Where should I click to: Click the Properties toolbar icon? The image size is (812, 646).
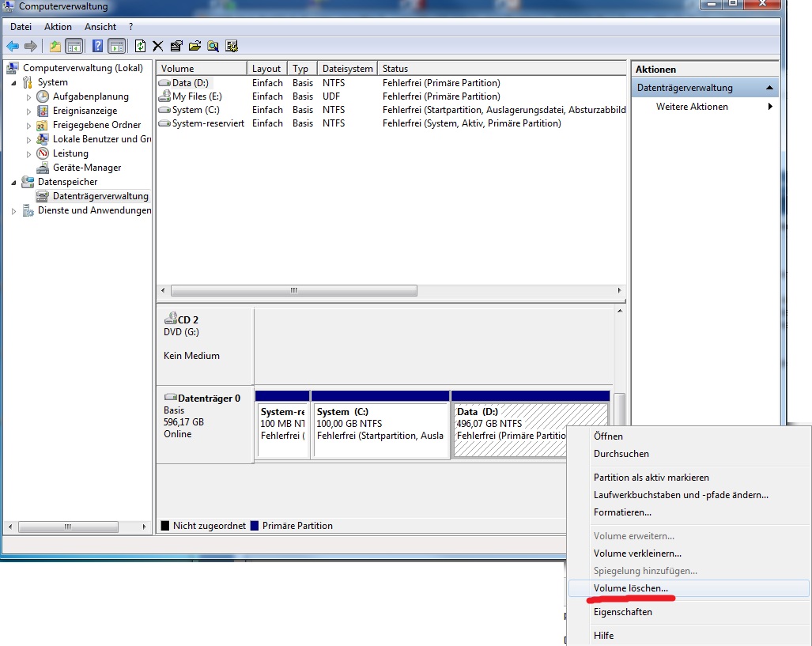click(176, 47)
